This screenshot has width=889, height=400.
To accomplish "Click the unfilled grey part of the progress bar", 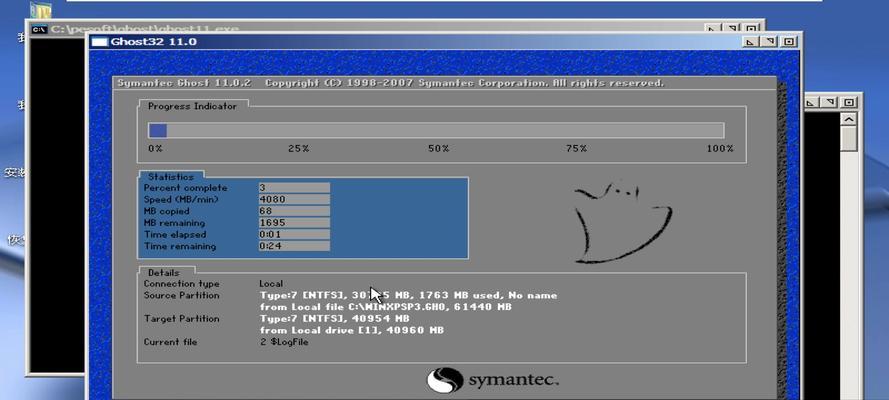I will (445, 131).
